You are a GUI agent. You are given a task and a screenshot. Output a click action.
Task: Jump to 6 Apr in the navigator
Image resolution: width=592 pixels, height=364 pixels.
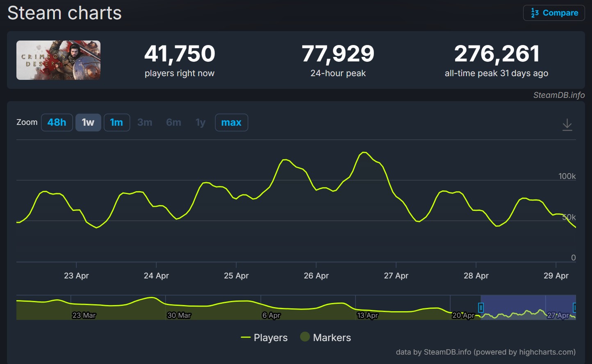271,315
